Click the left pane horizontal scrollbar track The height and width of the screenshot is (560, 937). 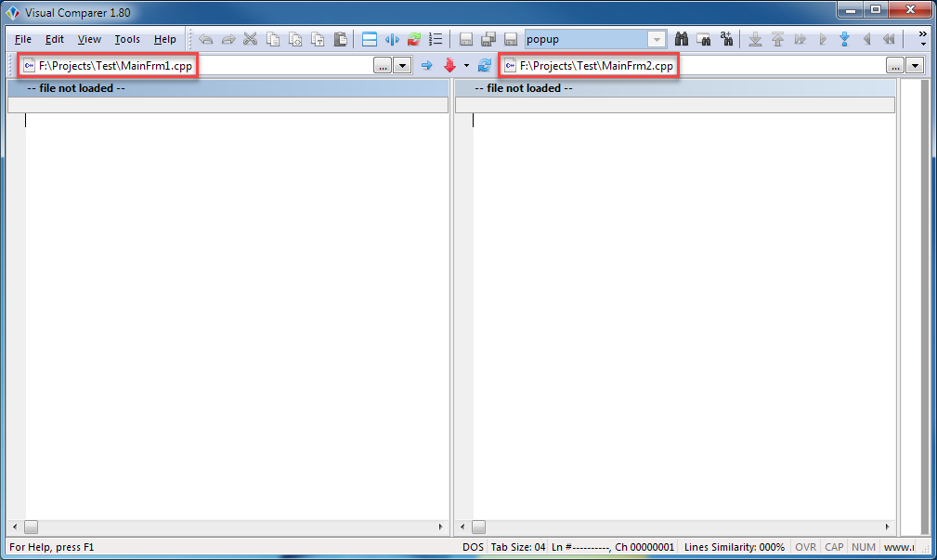(x=232, y=527)
